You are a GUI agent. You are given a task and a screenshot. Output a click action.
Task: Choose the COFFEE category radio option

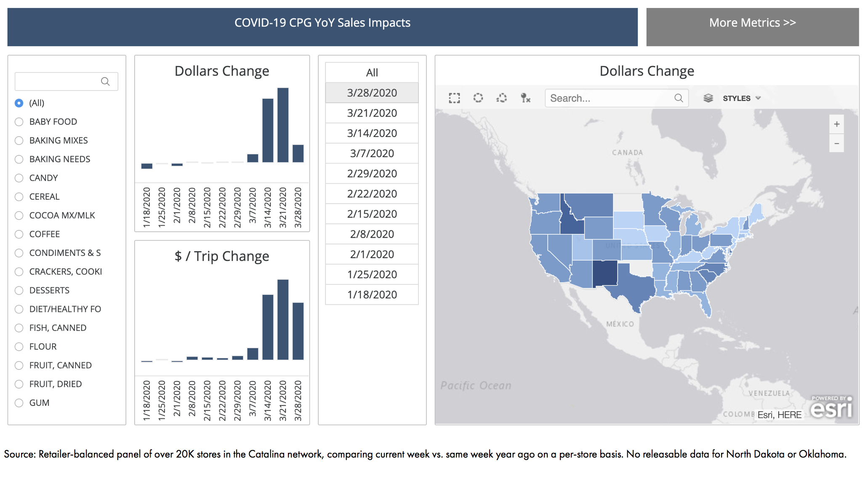(19, 234)
